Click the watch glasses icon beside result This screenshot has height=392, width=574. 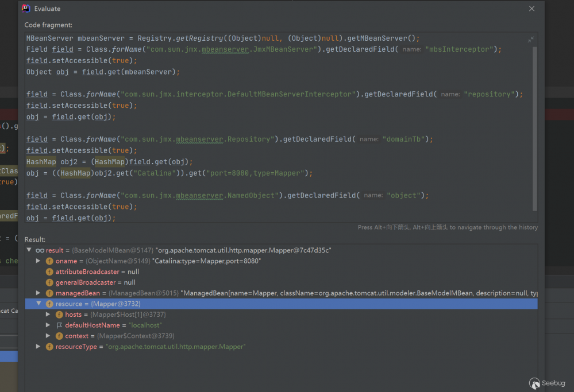coord(40,250)
